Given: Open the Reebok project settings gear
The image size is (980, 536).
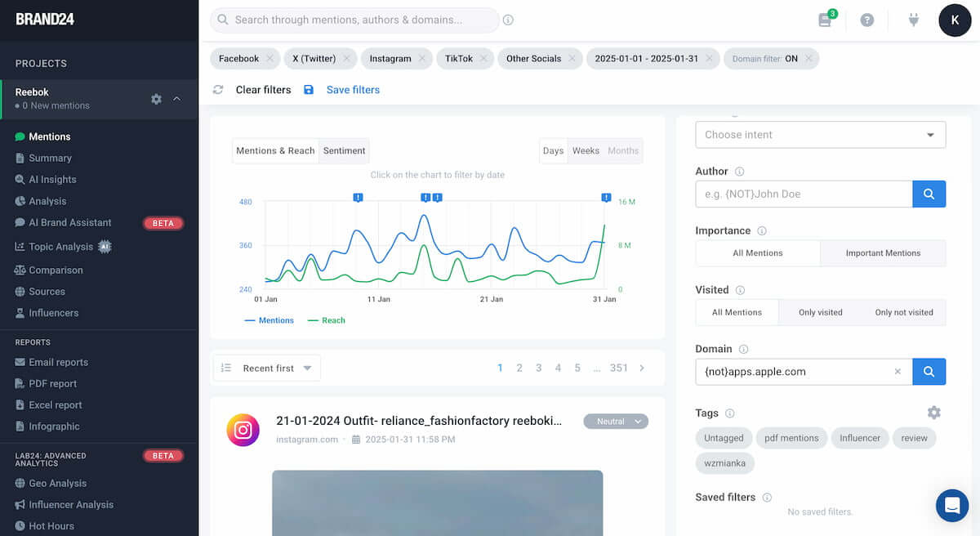Looking at the screenshot, I should tap(156, 99).
